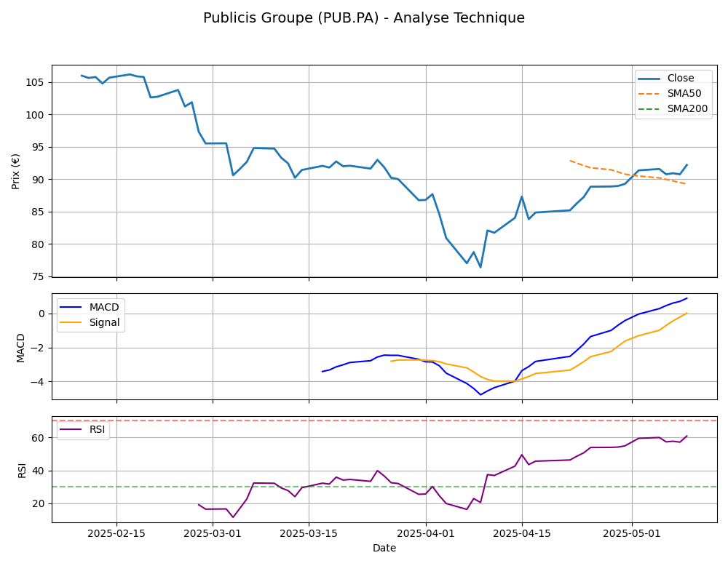The width and height of the screenshot is (728, 582).
Task: Click the 'MACD' legend entry text
Action: pos(104,307)
